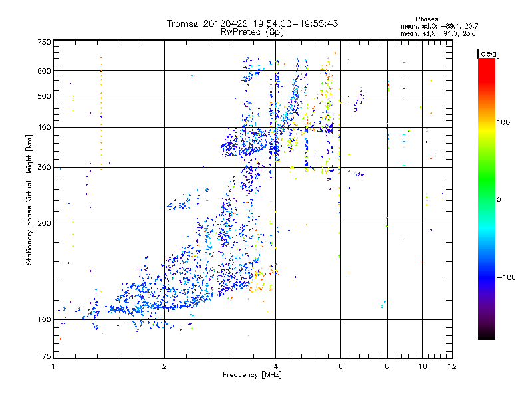Click the '[deg]' colorbar unit label
Image resolution: width=532 pixels, height=399 pixels.
point(488,53)
